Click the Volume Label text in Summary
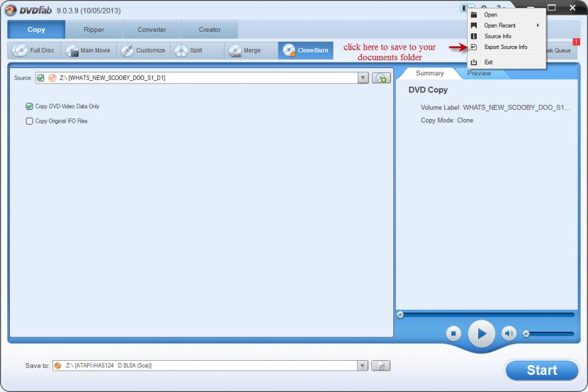 click(495, 108)
